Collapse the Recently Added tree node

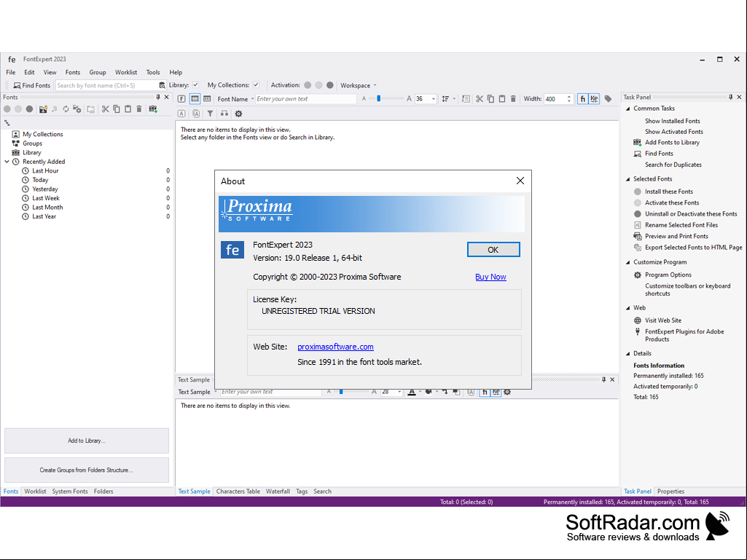(7, 162)
